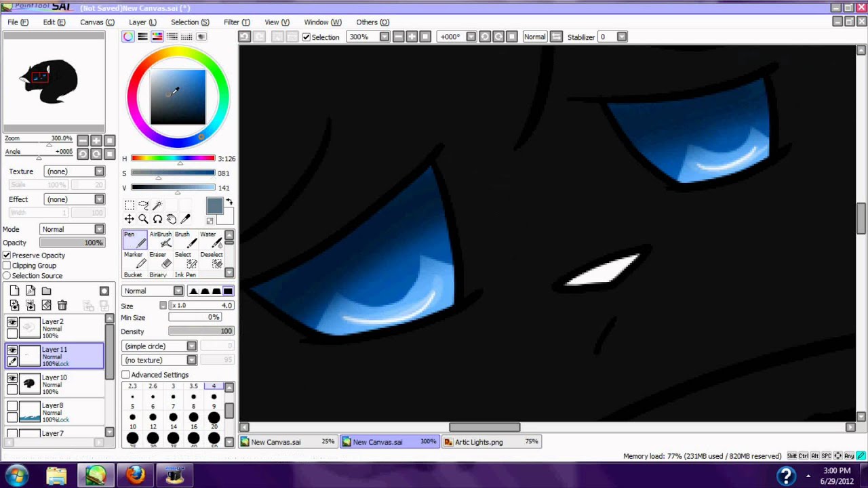Select the hand pan tool
The height and width of the screenshot is (488, 868).
click(172, 219)
